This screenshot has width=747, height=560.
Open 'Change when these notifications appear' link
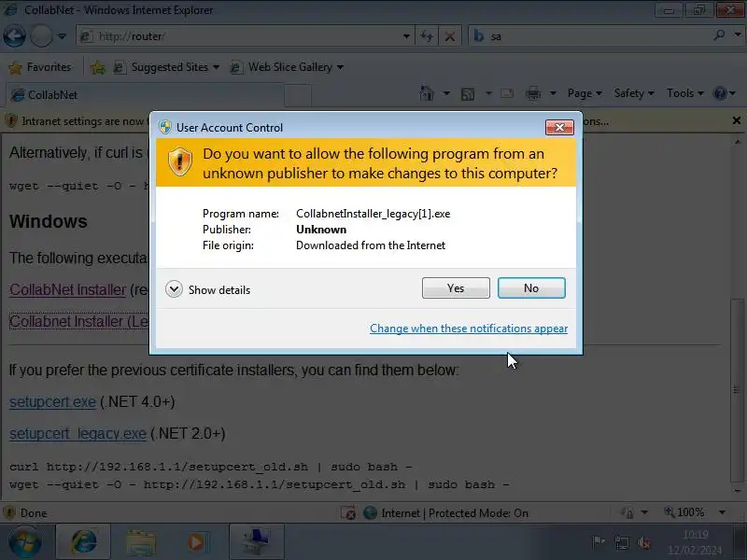pyautogui.click(x=469, y=329)
